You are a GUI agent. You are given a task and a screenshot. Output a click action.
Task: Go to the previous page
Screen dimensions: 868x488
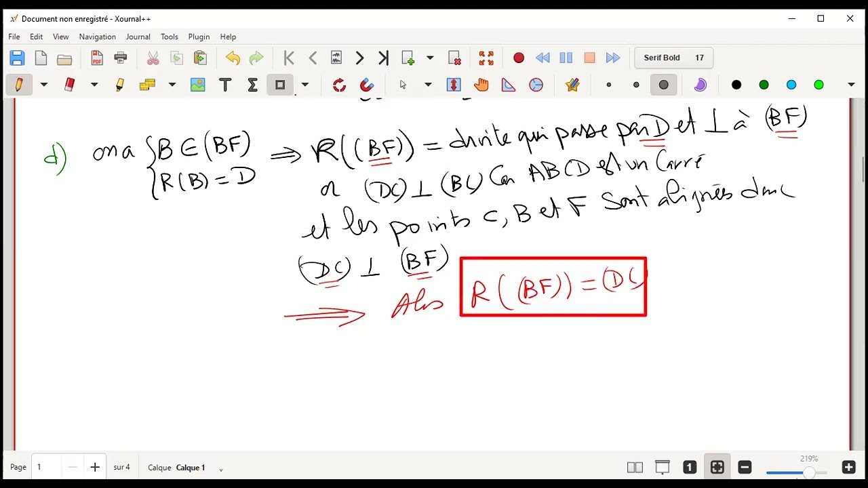313,58
